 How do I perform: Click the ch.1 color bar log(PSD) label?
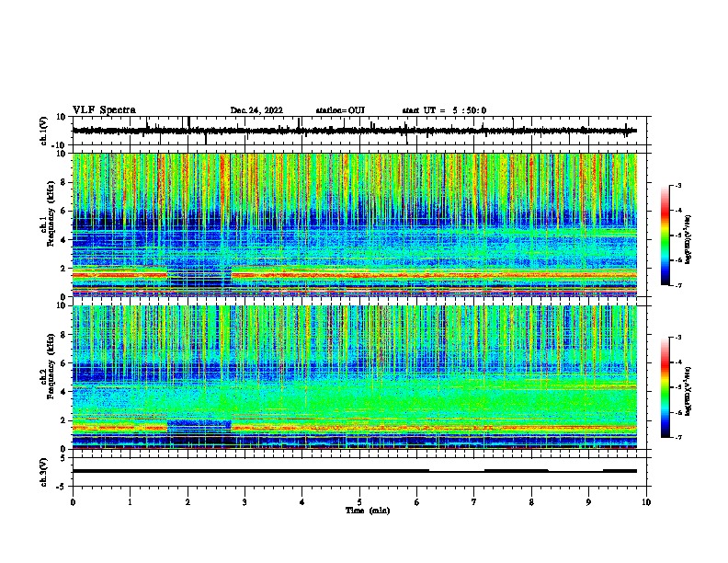pos(688,239)
